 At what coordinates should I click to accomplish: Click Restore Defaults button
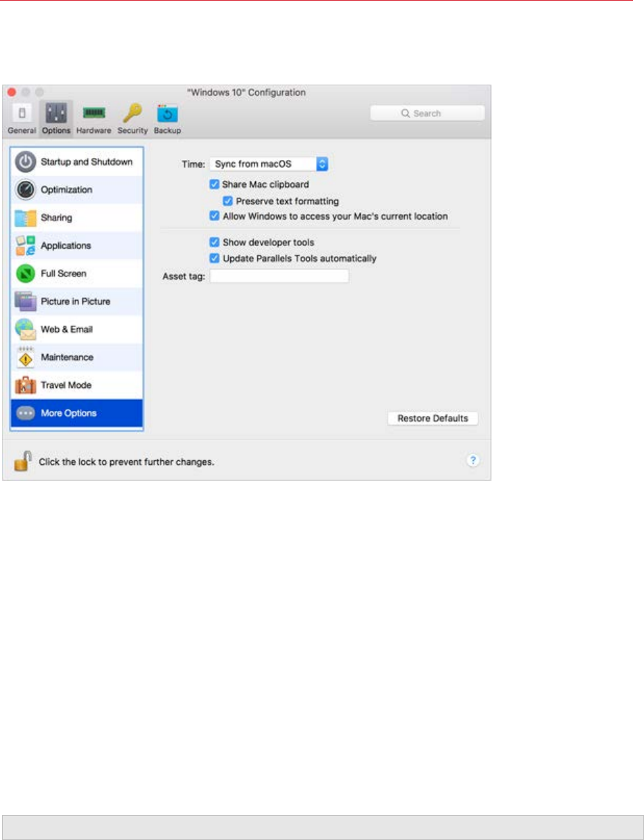point(433,419)
